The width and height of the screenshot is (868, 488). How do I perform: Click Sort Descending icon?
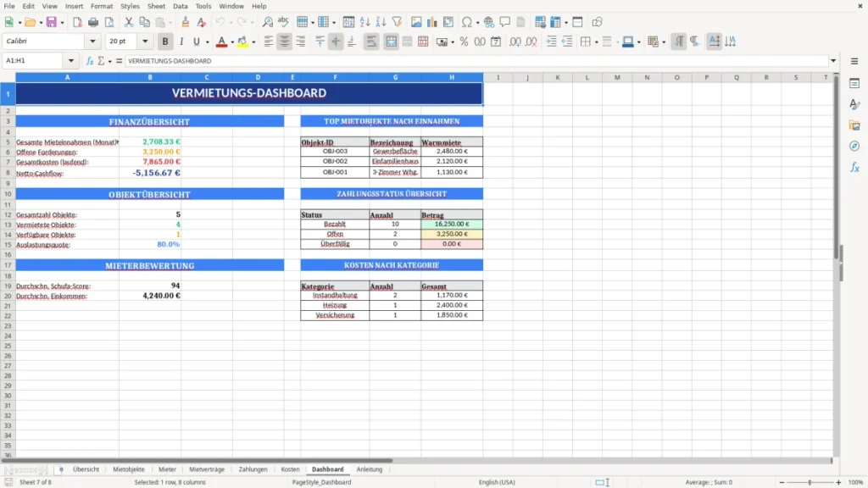tap(381, 22)
